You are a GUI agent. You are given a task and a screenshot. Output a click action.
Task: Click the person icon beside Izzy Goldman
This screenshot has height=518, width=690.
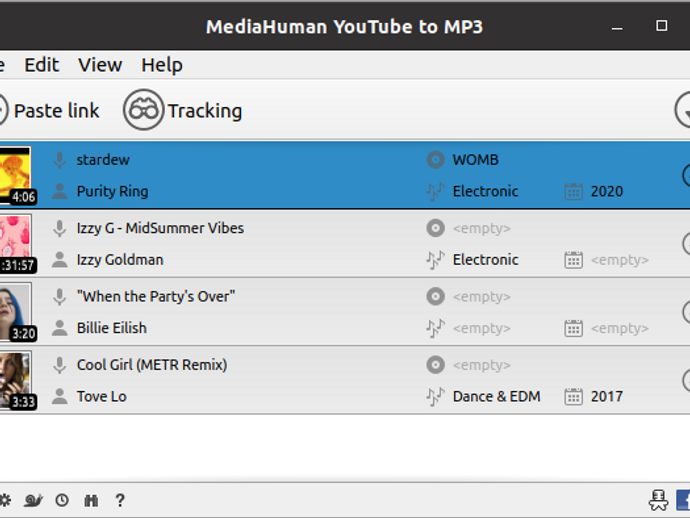click(x=59, y=260)
